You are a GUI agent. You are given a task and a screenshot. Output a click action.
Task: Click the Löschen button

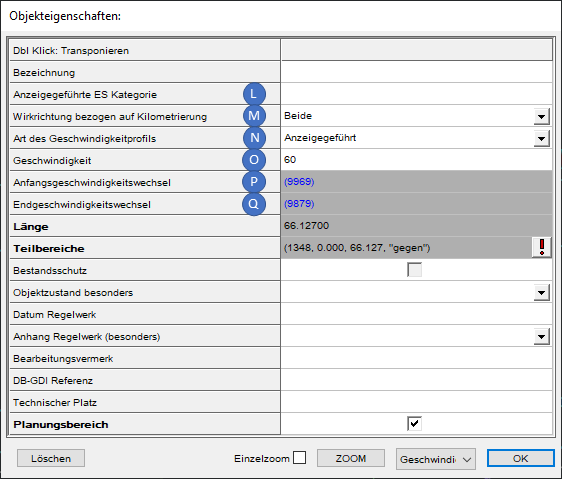coord(51,458)
